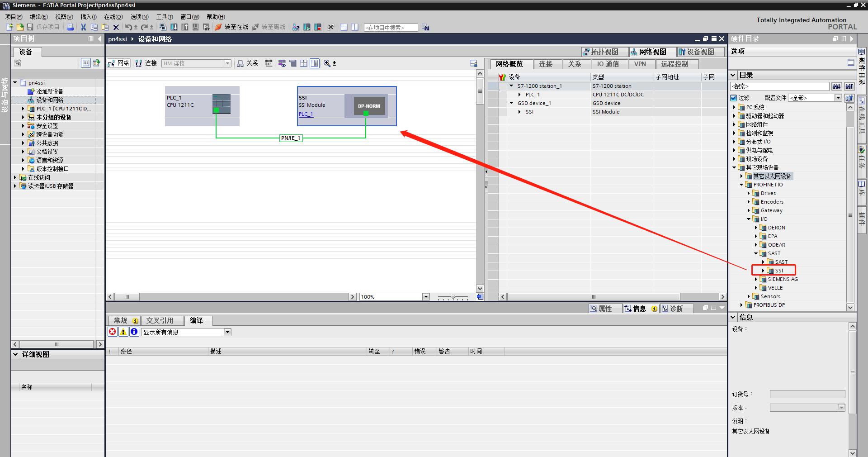Click the open project icon
This screenshot has height=457, width=868.
pos(20,27)
